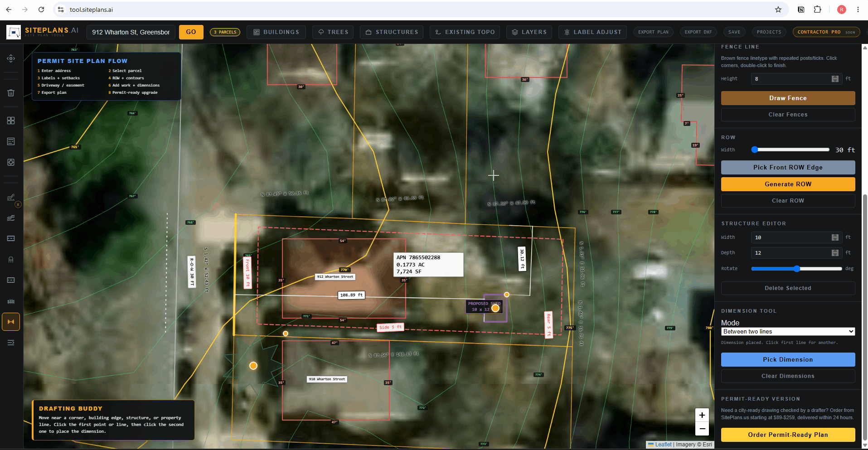
Task: Open the Structures menu
Action: click(x=392, y=32)
